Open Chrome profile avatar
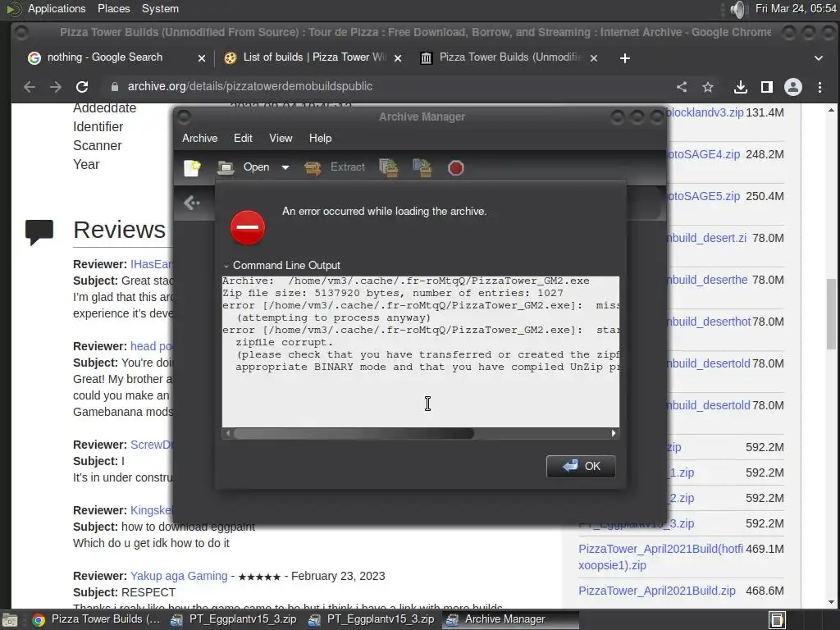 793,87
